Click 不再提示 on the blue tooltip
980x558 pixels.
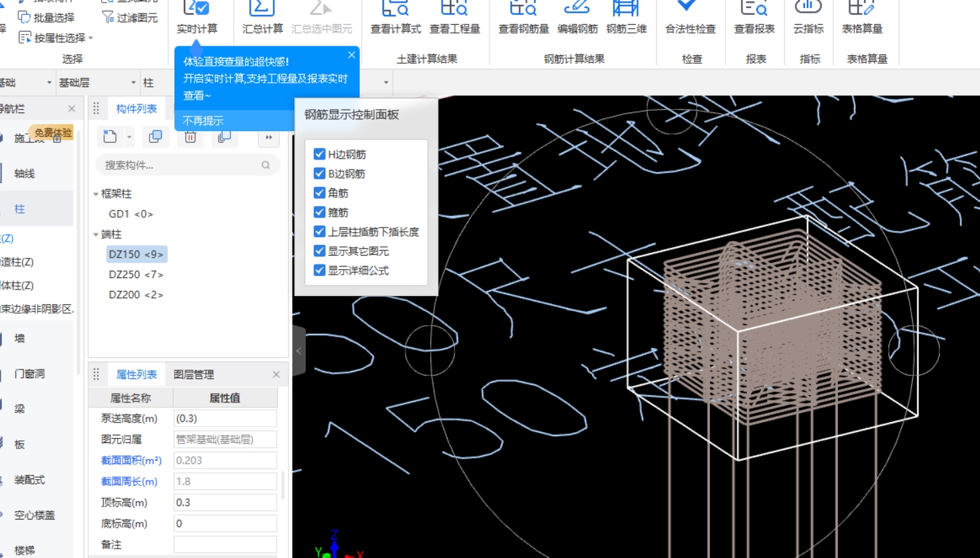click(x=203, y=121)
